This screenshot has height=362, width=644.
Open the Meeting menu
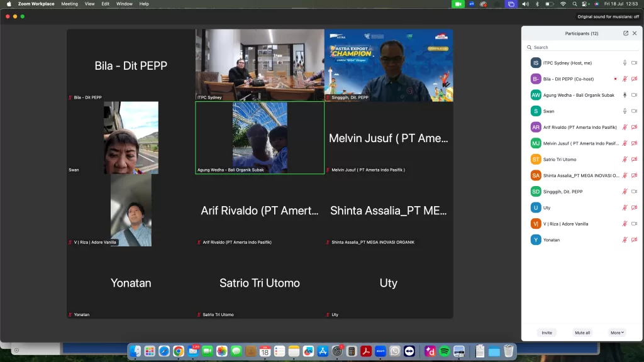tap(69, 4)
